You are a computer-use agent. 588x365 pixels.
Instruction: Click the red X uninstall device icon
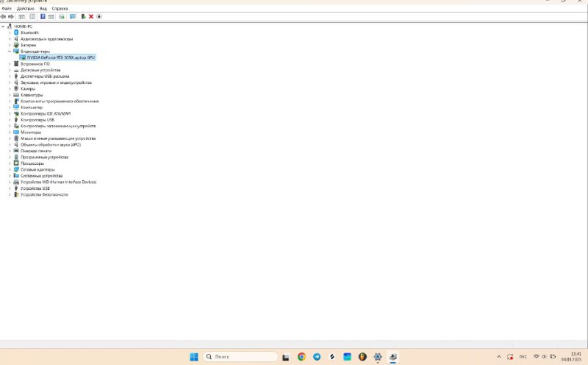pos(91,16)
